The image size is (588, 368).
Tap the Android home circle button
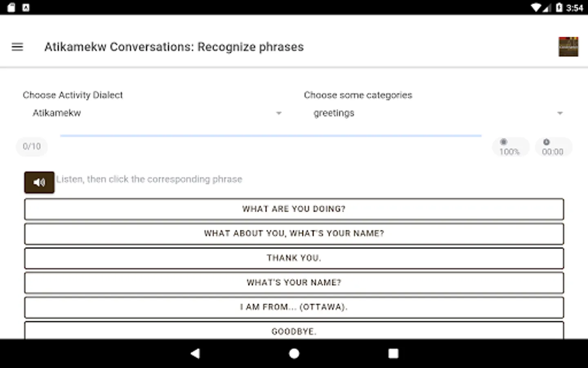click(x=294, y=353)
